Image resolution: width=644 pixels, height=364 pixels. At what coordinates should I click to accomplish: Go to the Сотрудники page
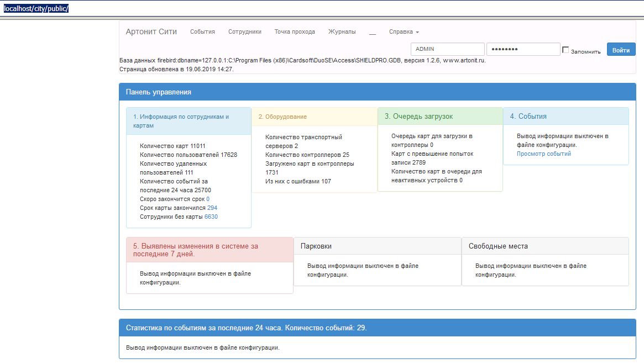[244, 32]
